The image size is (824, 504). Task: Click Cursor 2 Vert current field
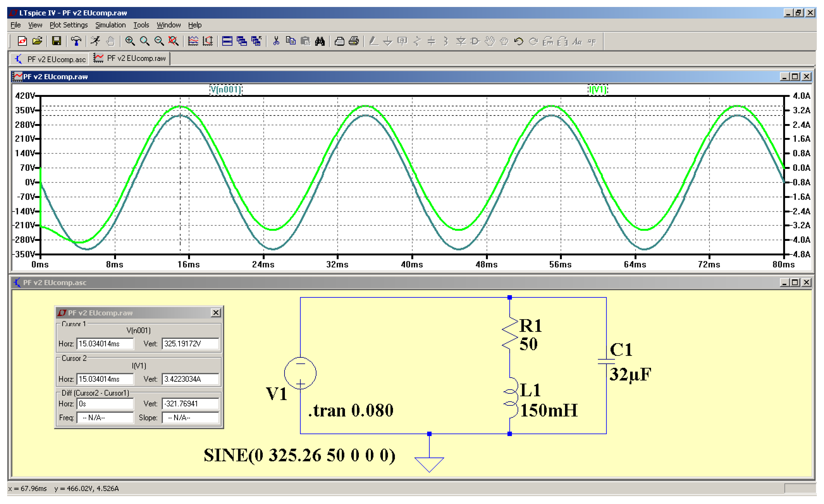tap(190, 379)
